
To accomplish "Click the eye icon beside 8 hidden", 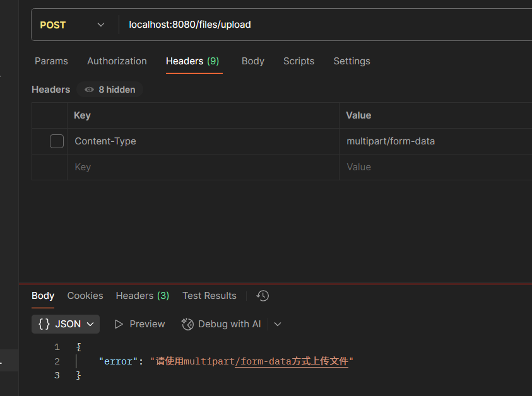I will (89, 90).
